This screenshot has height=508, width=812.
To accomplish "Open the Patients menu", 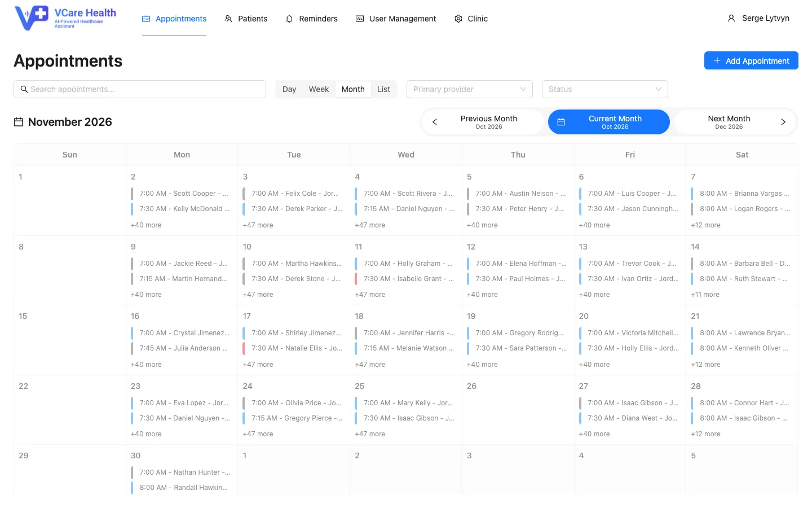I will click(246, 19).
